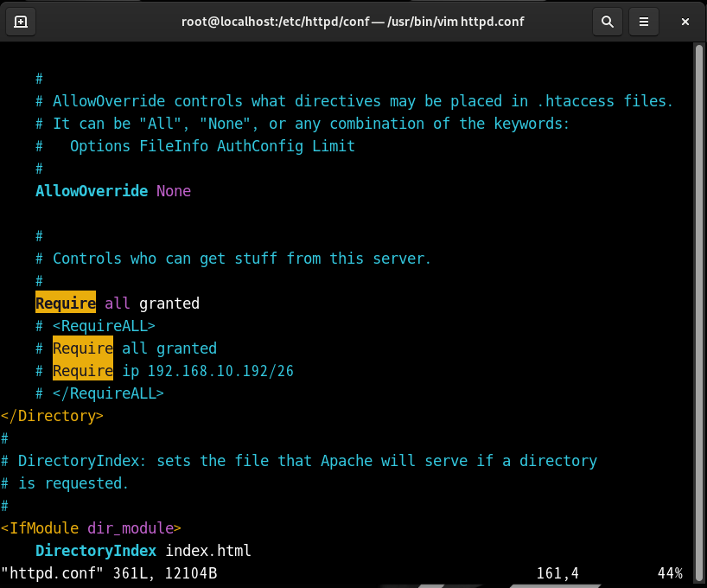The width and height of the screenshot is (707, 588).
Task: Click the 'DirectoryIndex' directive keyword in bold
Action: point(96,551)
